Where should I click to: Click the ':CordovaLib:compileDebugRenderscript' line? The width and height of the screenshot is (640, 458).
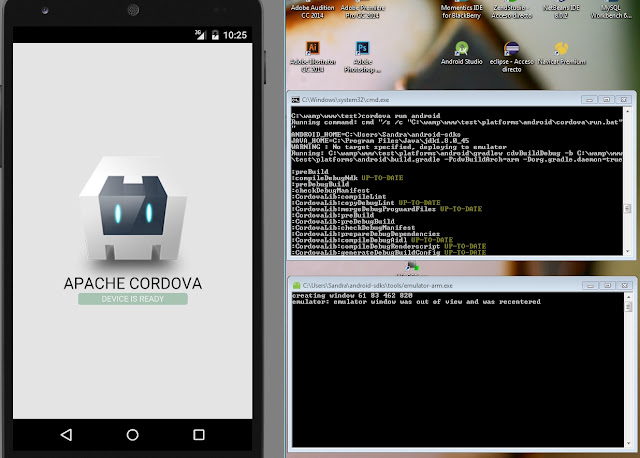(x=389, y=246)
